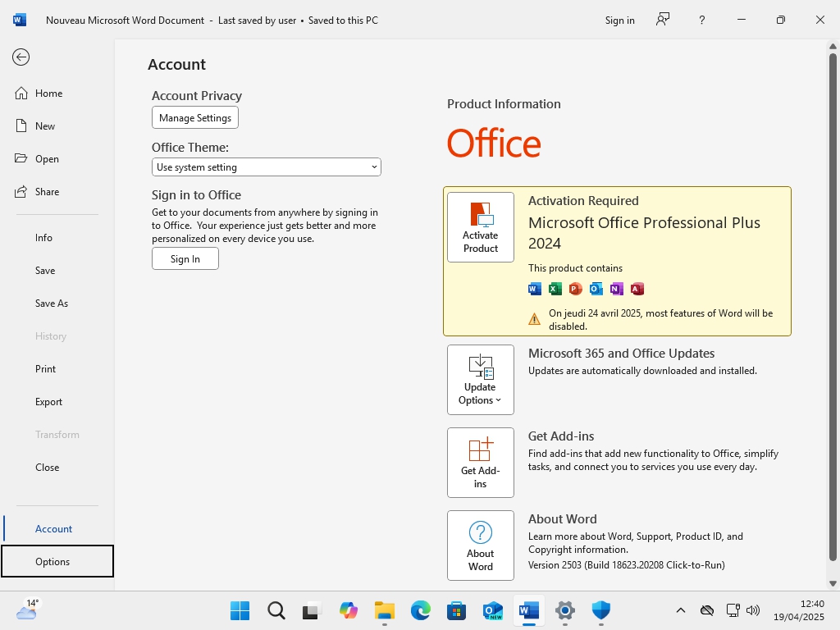The width and height of the screenshot is (840, 630).
Task: Go to Export in the sidebar
Action: click(48, 402)
